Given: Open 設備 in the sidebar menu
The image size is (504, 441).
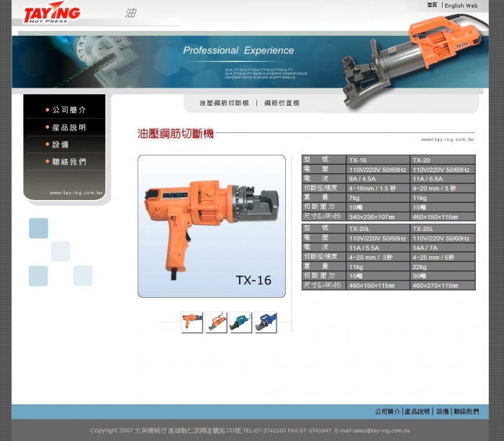Looking at the screenshot, I should 60,145.
